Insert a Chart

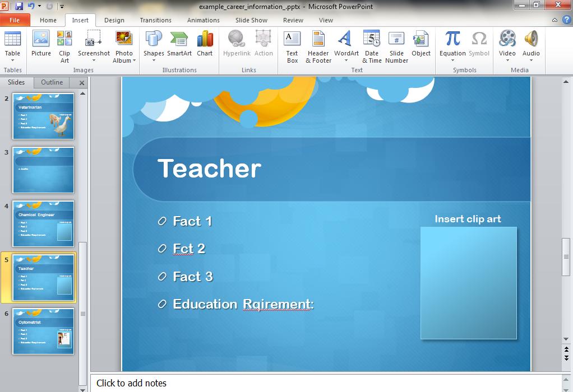click(x=205, y=42)
